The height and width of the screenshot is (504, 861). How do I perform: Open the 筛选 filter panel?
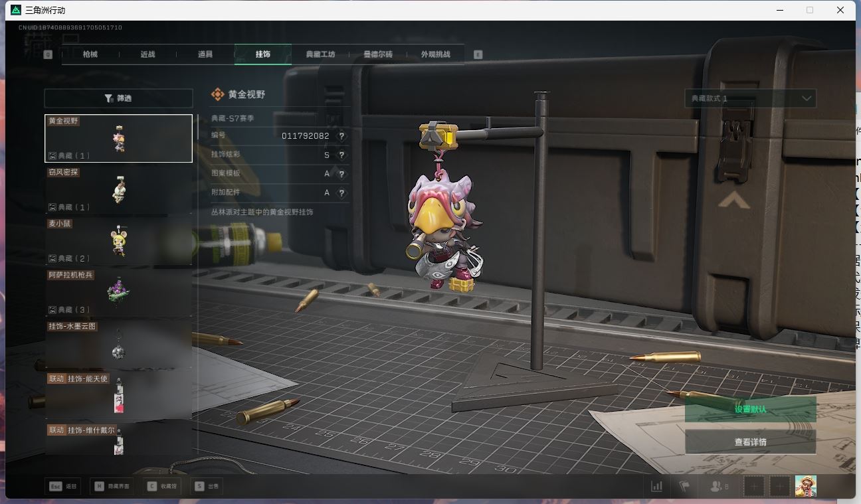point(118,98)
